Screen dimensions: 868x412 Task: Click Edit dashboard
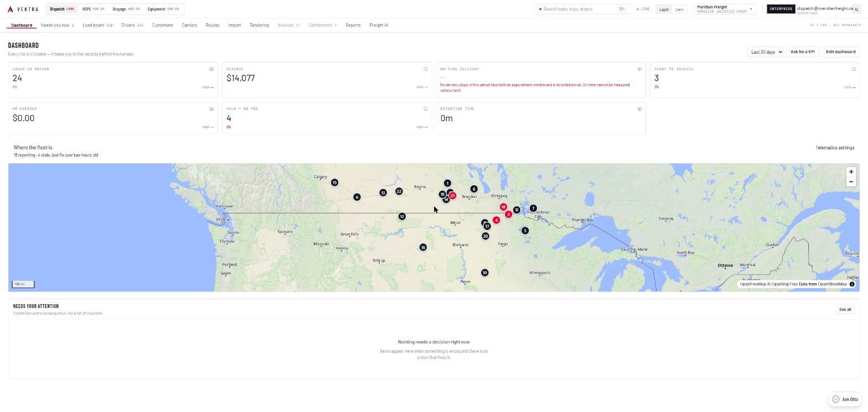click(x=840, y=52)
